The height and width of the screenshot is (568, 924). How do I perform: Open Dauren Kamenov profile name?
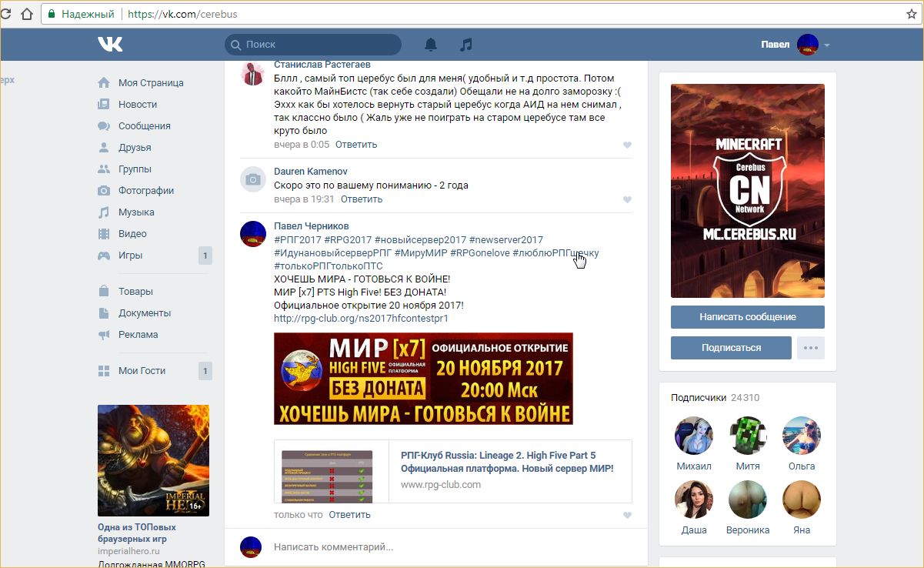311,172
